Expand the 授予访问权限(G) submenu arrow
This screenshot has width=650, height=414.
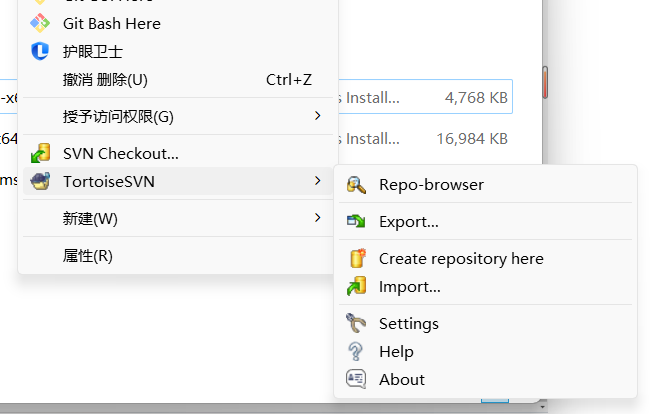click(x=317, y=117)
